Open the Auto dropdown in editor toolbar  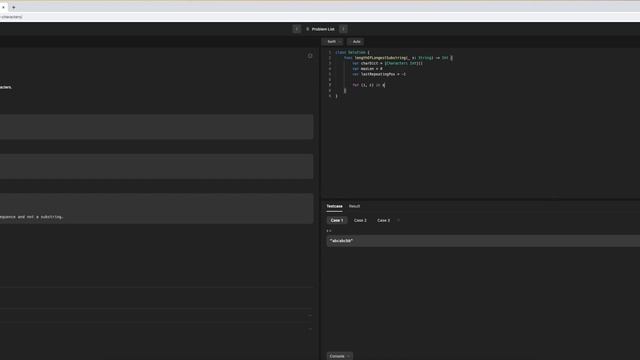[x=356, y=42]
